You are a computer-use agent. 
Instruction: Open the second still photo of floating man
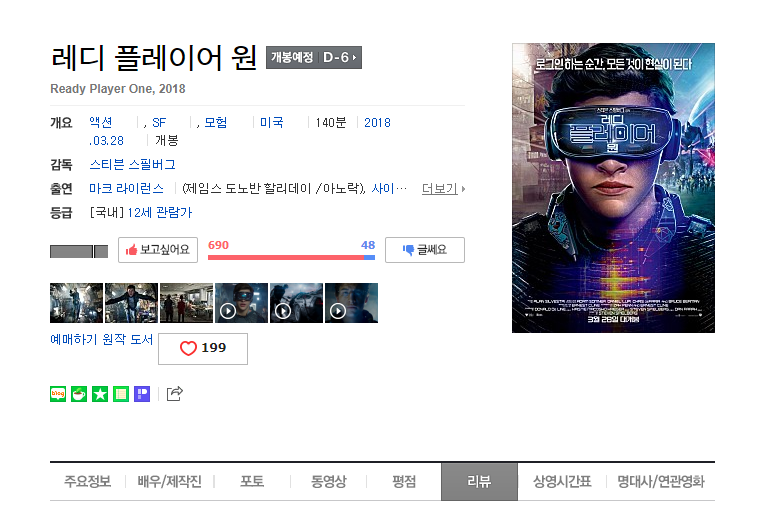coord(132,303)
